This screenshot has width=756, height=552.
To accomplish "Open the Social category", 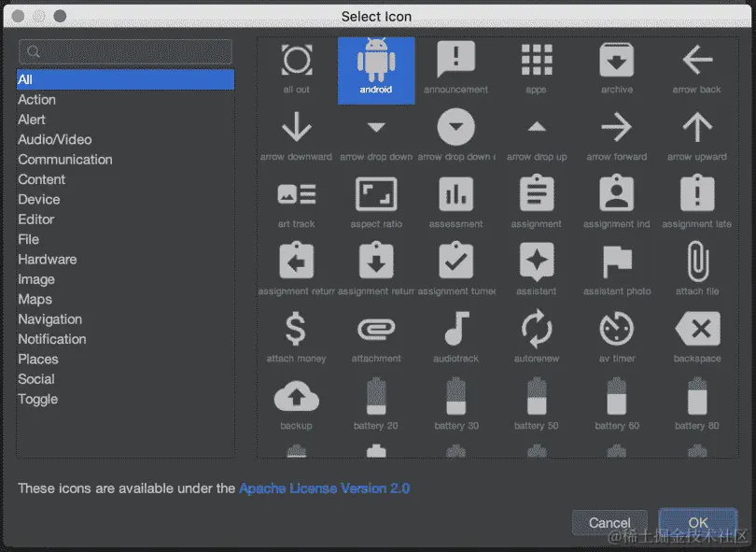I will (125, 379).
